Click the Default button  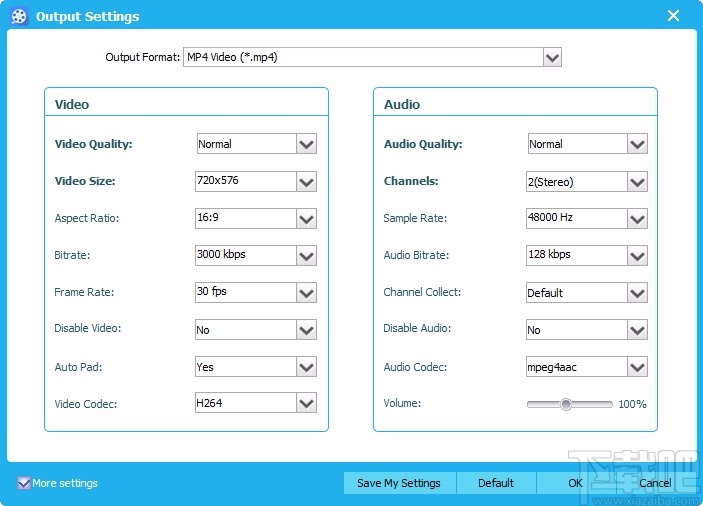496,483
